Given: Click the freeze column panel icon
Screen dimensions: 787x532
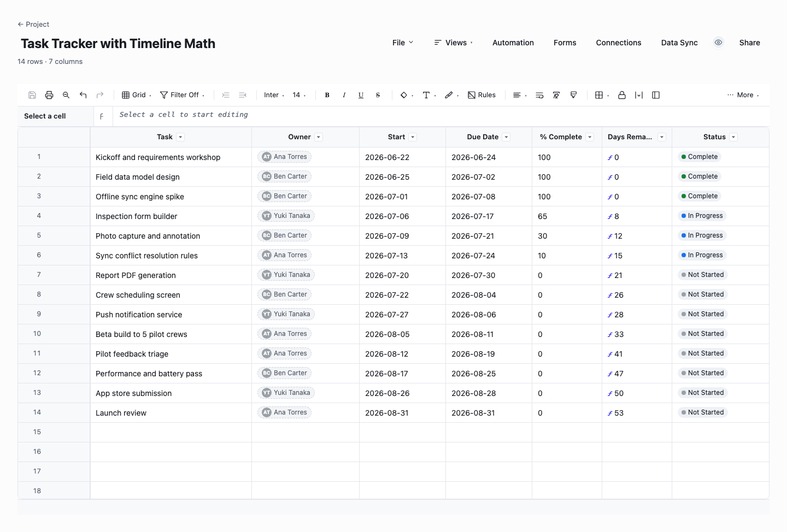Looking at the screenshot, I should [x=656, y=95].
